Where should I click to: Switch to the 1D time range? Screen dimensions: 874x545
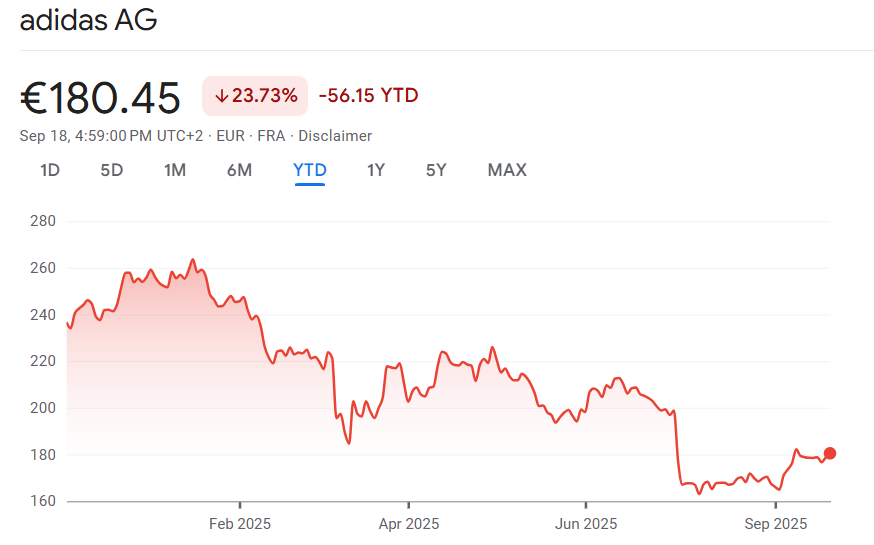(50, 170)
